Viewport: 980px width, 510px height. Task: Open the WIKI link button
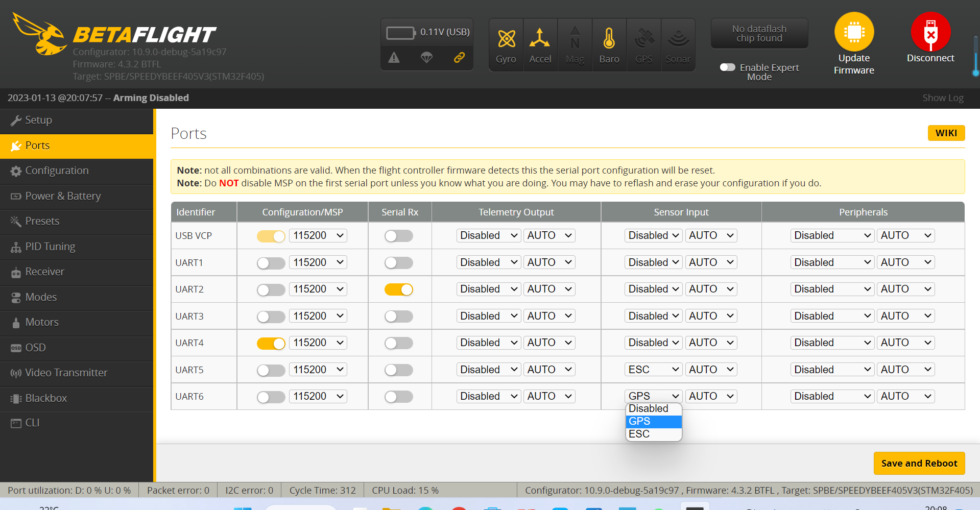coord(946,133)
